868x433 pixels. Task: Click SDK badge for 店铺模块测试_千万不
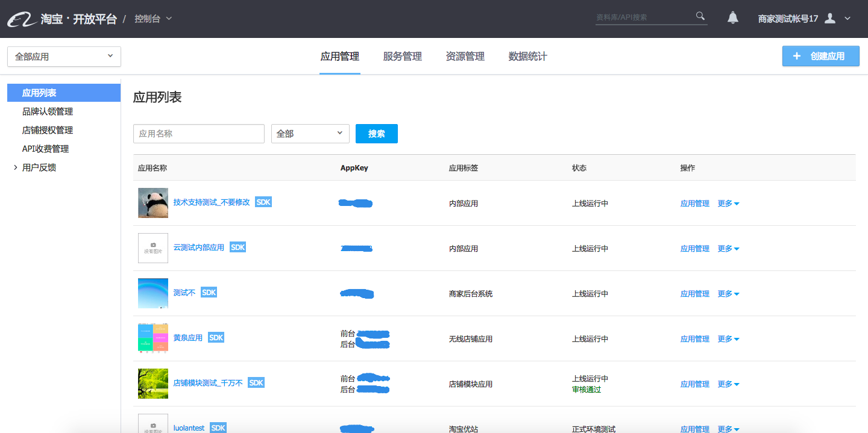pyautogui.click(x=256, y=383)
